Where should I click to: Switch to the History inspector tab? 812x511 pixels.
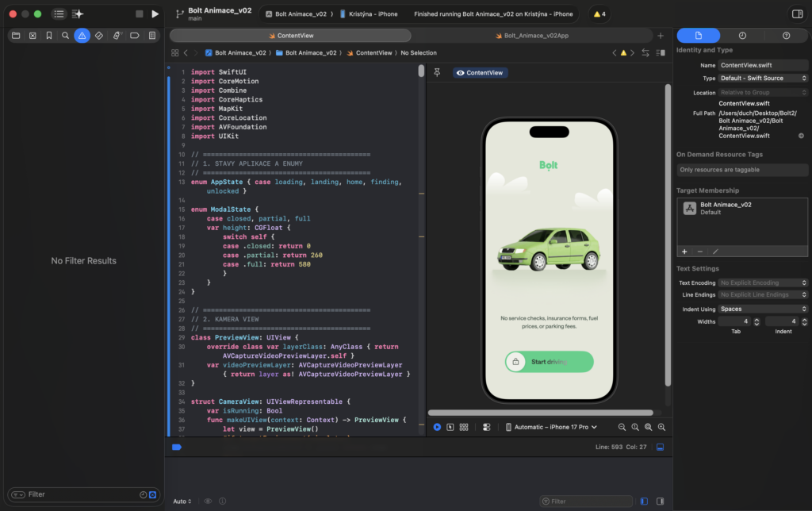pyautogui.click(x=742, y=36)
